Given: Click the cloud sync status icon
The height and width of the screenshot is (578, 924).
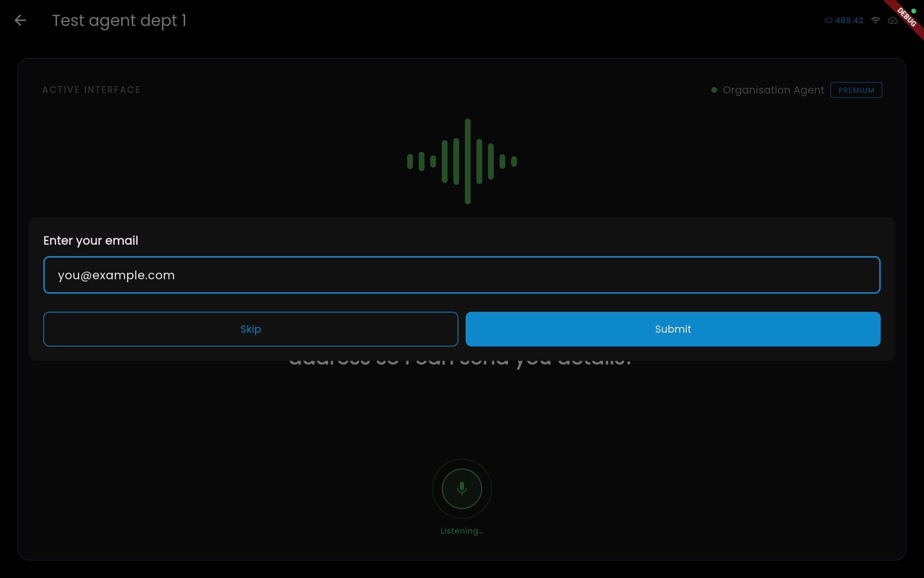Looking at the screenshot, I should pos(893,20).
